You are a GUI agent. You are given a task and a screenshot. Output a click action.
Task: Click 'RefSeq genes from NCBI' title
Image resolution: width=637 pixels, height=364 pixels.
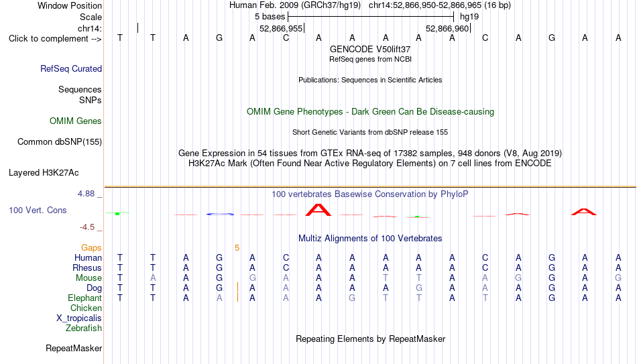point(371,59)
